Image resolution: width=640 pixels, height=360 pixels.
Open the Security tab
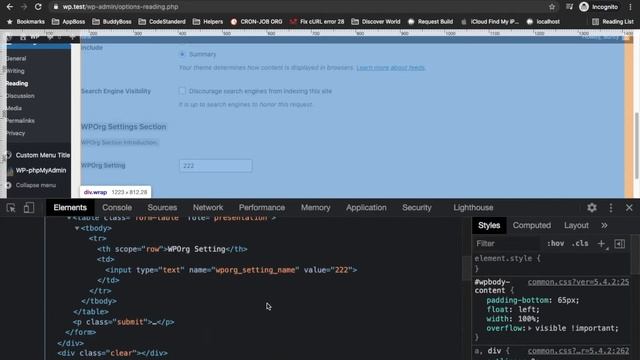pyautogui.click(x=417, y=208)
